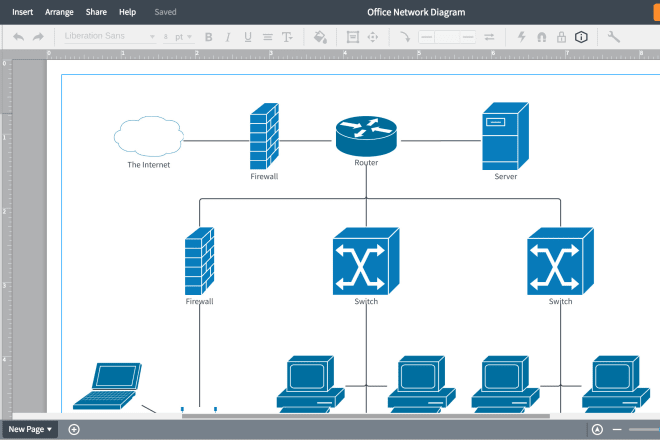This screenshot has width=660, height=440.
Task: Click the Undo arrow icon
Action: [18, 37]
